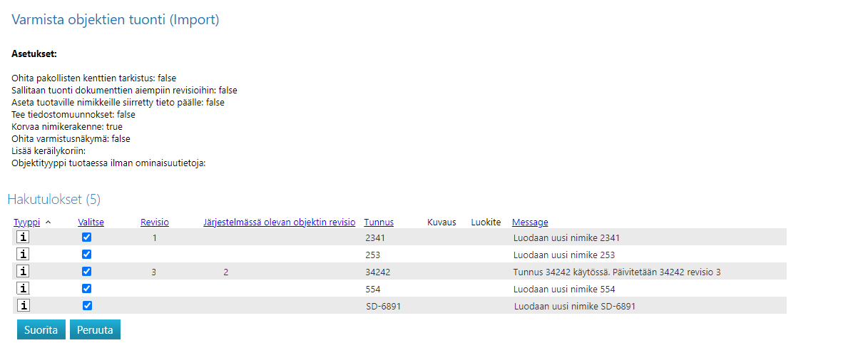868x348 pixels.
Task: Click the info icon for item 253
Action: [23, 254]
